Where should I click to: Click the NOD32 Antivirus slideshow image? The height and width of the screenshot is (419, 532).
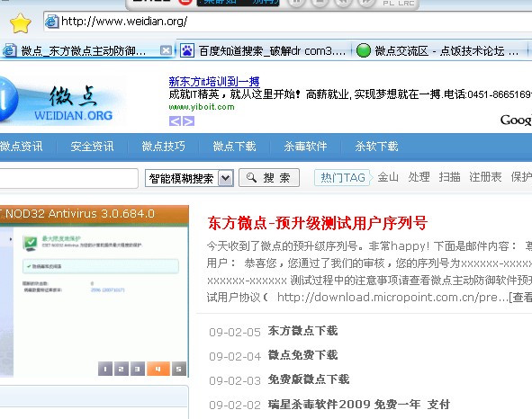[x=94, y=291]
